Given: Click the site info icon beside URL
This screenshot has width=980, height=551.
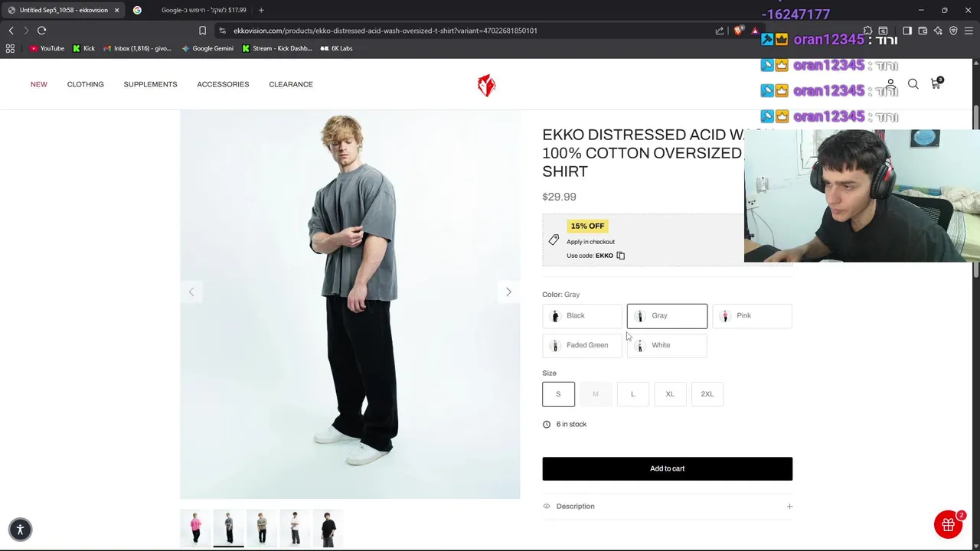Looking at the screenshot, I should (x=222, y=31).
